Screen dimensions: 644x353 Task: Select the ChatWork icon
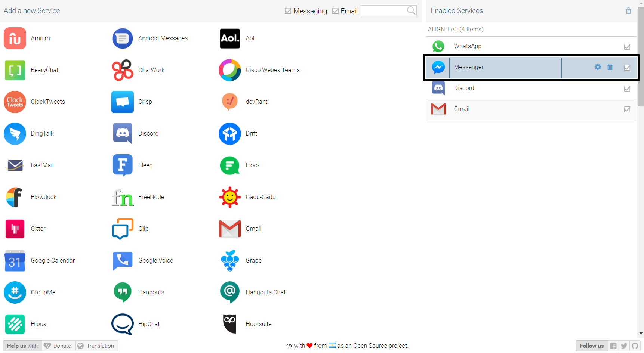click(x=123, y=70)
